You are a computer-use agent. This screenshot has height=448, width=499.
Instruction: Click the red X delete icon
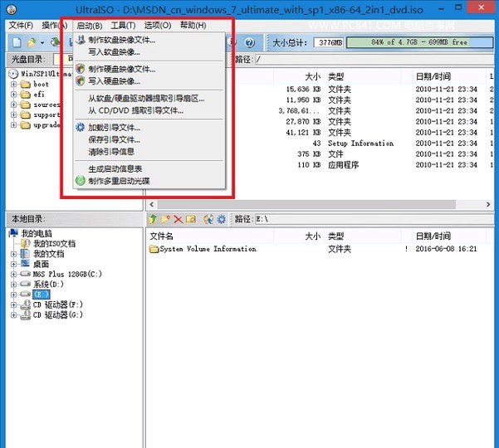[x=179, y=219]
